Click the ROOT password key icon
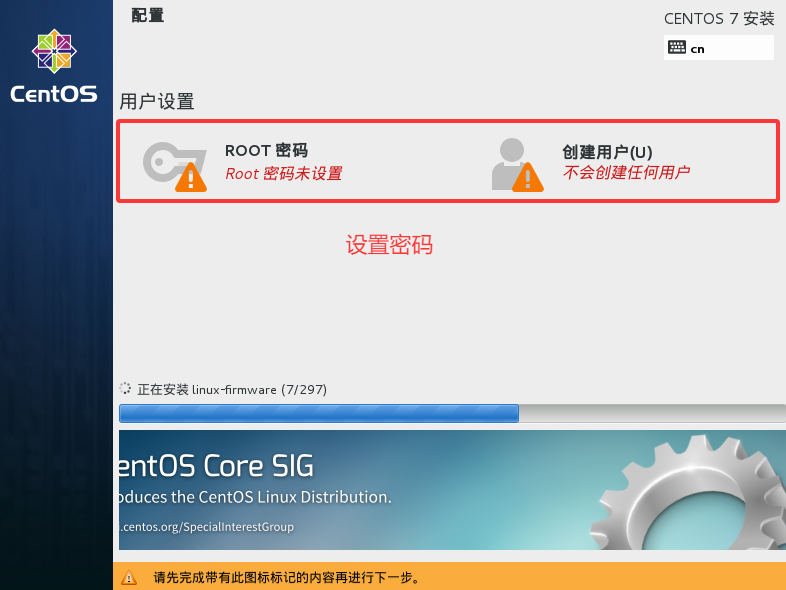The image size is (786, 590). tap(174, 166)
